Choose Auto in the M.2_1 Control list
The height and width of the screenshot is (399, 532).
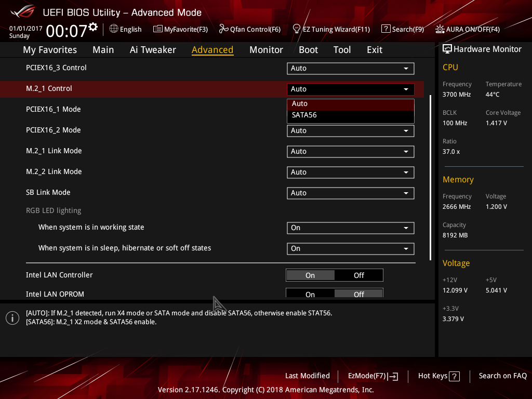[x=351, y=104]
